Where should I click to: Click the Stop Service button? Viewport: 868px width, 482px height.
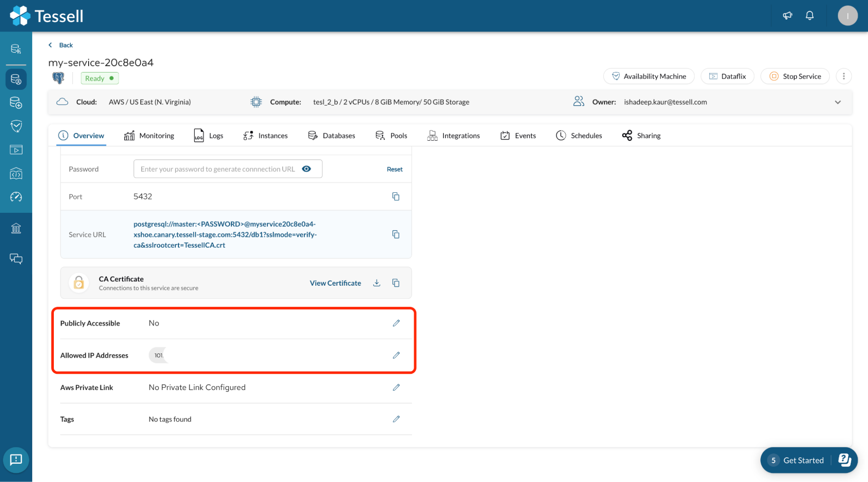tap(795, 76)
